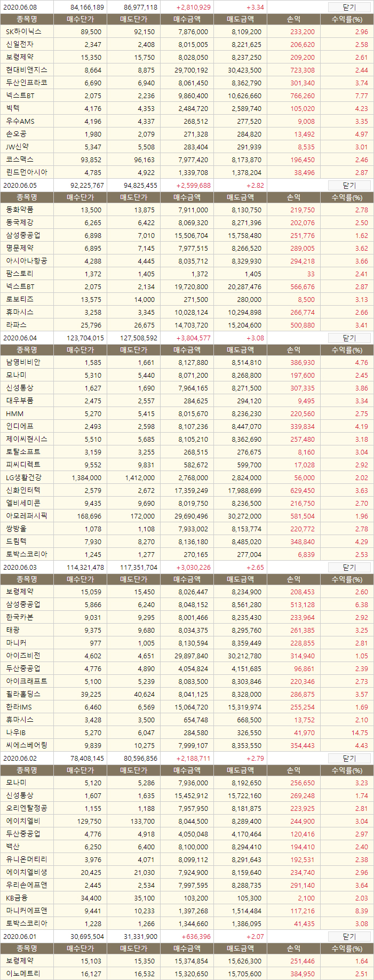This screenshot has width=374, height=980.
Task: Select the LG생활건강 stock name
Action: pyautogui.click(x=23, y=478)
